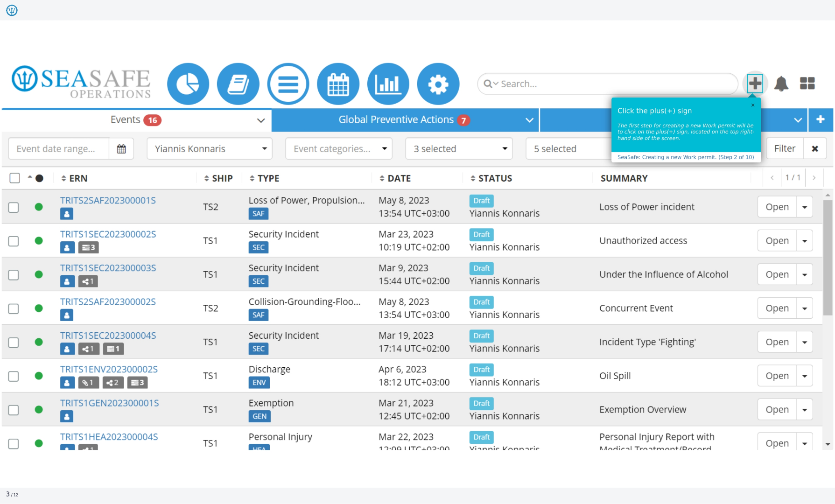
Task: Open the notifications bell
Action: coord(781,84)
